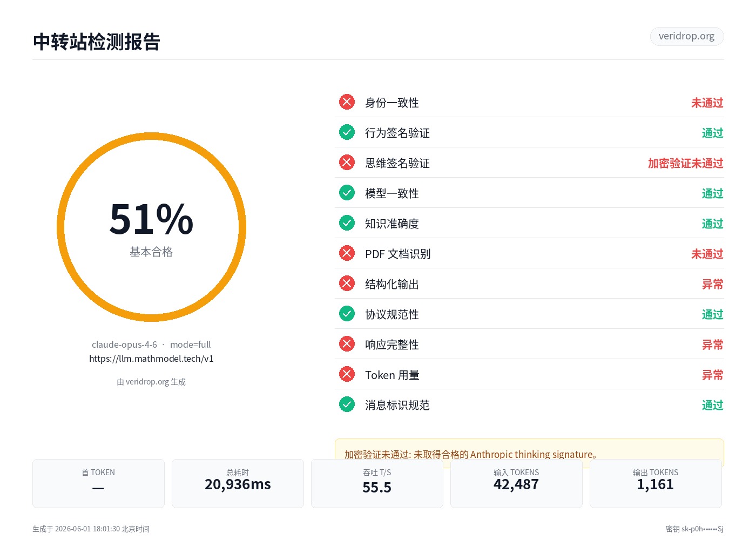Image resolution: width=756 pixels, height=540 pixels.
Task: Click the green check icon beside 知识准确度
Action: [347, 223]
